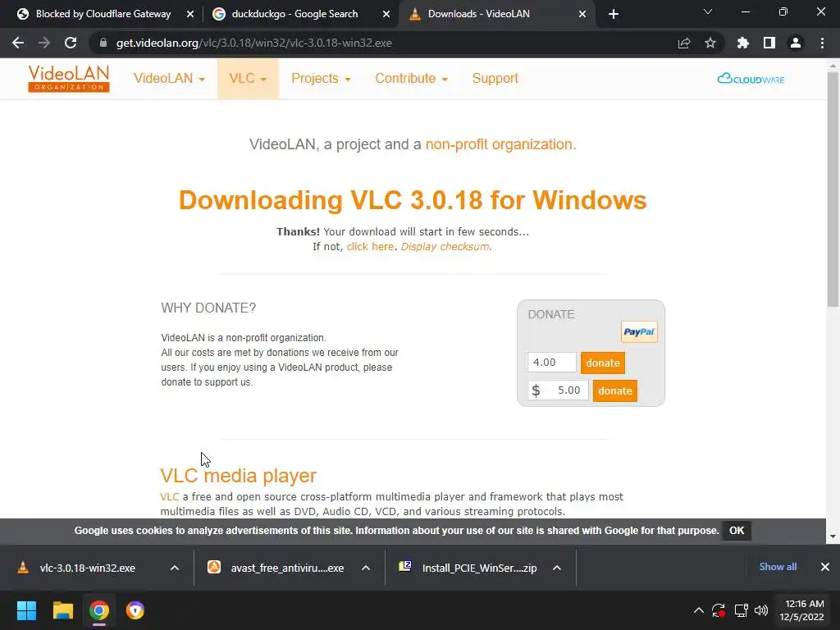Open a new browser tab
This screenshot has height=630, width=840.
[614, 15]
